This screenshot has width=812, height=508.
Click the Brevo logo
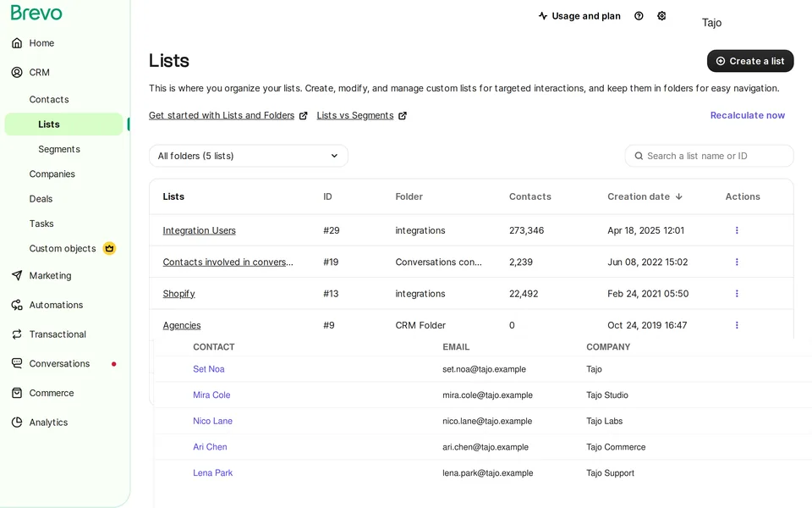point(36,13)
